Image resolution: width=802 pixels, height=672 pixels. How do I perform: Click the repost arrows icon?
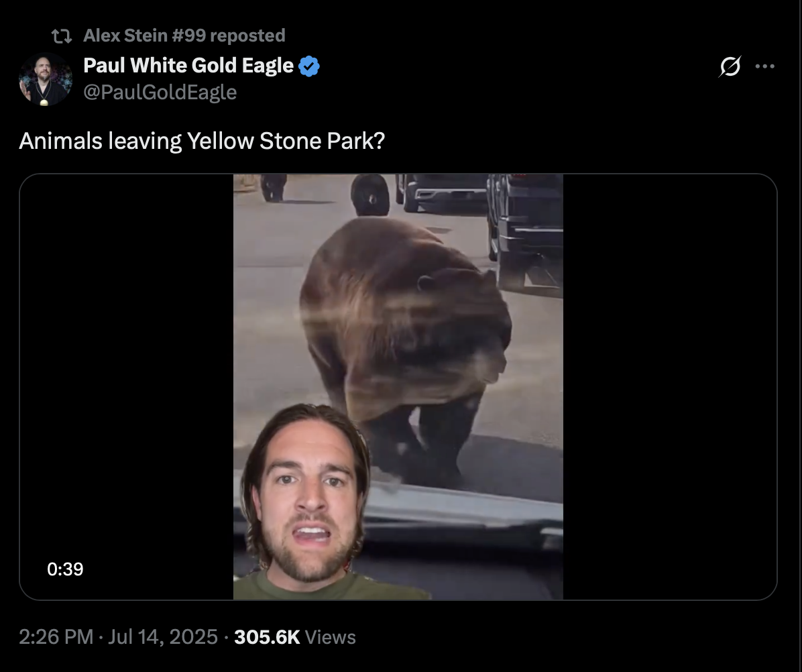(x=62, y=36)
